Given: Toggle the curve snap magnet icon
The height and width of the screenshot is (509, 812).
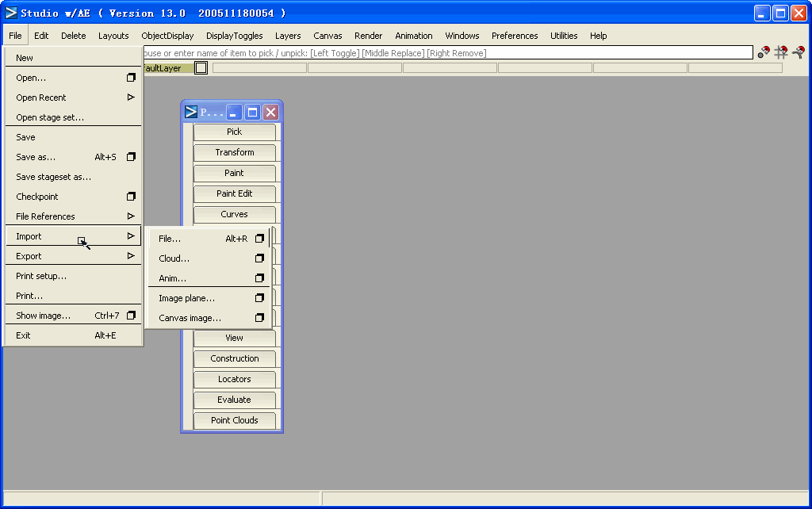Looking at the screenshot, I should pos(798,52).
